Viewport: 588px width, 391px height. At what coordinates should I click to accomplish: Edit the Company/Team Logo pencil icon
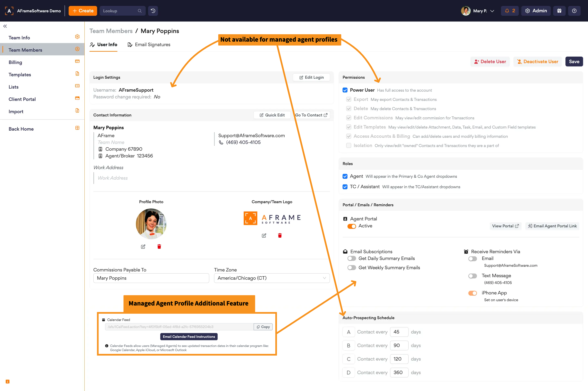264,235
